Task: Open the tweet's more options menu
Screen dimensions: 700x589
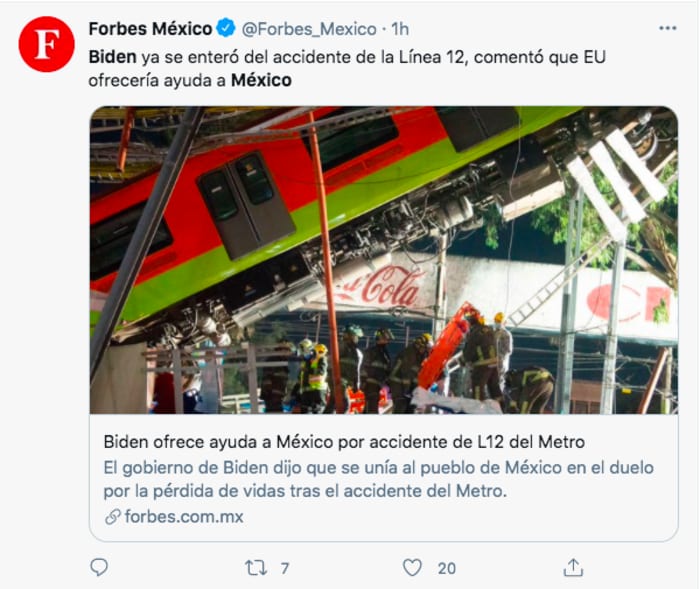Action: (667, 29)
